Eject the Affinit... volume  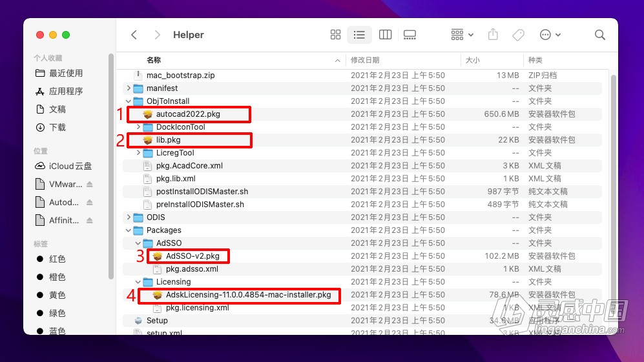[90, 221]
